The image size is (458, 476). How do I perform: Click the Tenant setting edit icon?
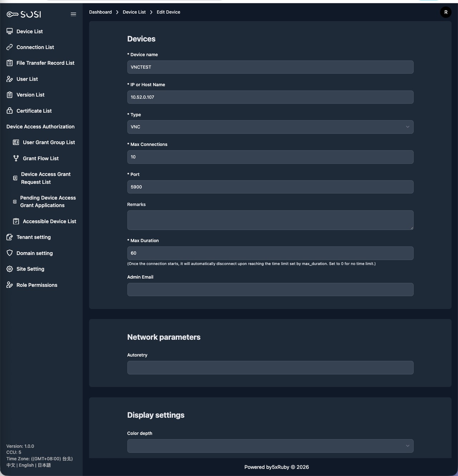tap(10, 237)
